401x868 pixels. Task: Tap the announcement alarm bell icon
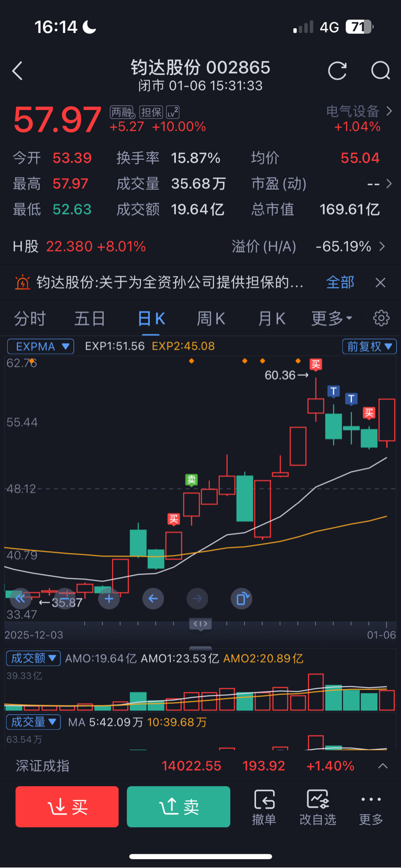pos(22,282)
